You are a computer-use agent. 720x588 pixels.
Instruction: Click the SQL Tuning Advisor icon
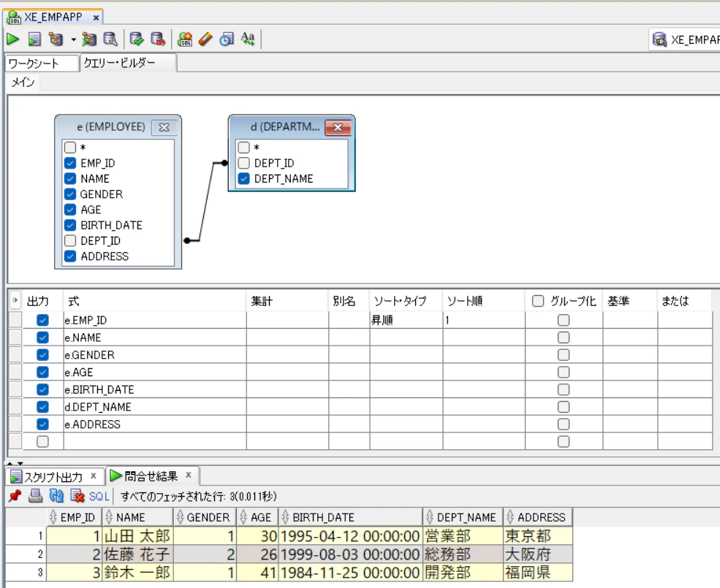point(110,39)
